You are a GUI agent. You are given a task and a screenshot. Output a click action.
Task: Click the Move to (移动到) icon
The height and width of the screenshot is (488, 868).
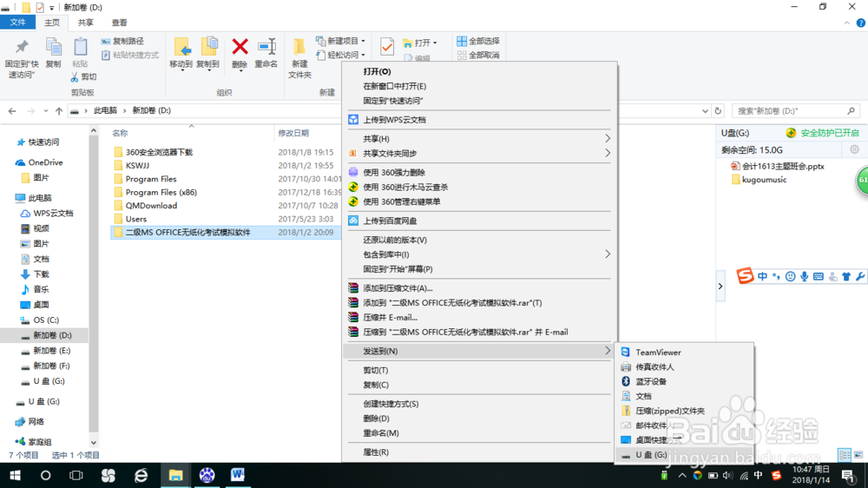(181, 48)
